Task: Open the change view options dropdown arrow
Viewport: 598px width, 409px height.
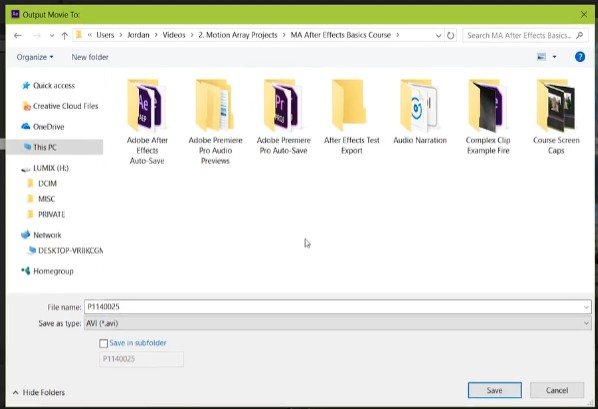Action: click(x=555, y=57)
